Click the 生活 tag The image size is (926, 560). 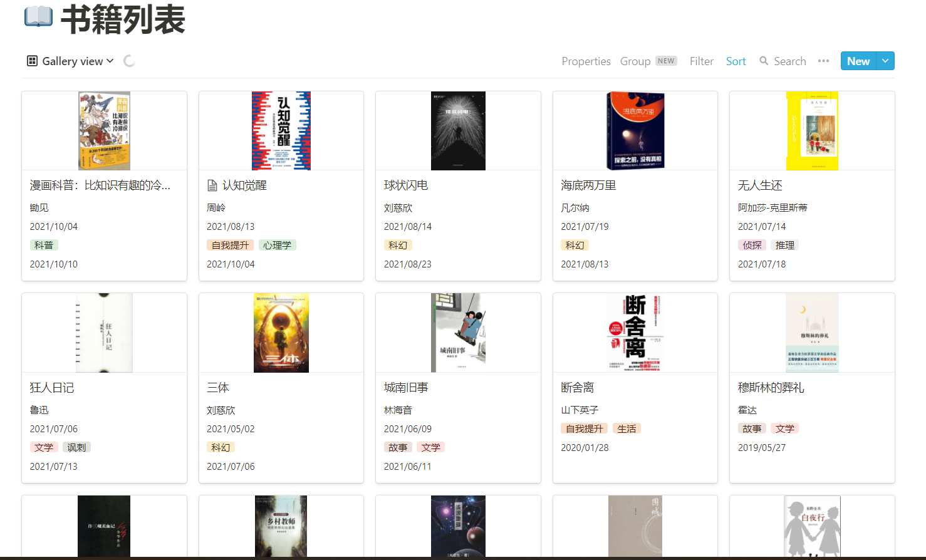(627, 428)
